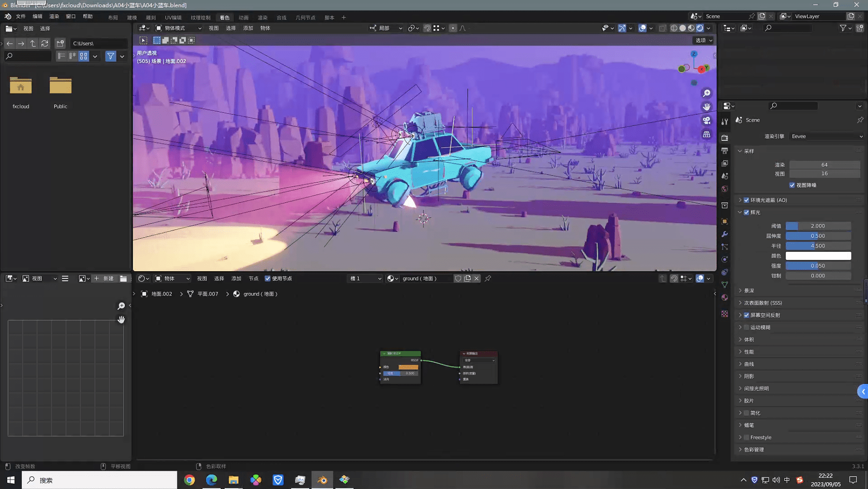Viewport: 868px width, 489px height.
Task: Open the Physics properties tab
Action: tap(724, 260)
